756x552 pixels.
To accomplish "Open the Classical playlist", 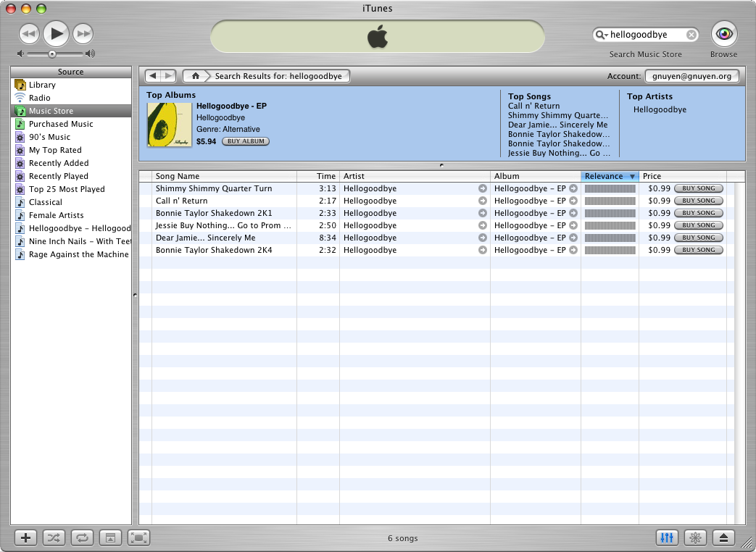I will tap(71, 202).
